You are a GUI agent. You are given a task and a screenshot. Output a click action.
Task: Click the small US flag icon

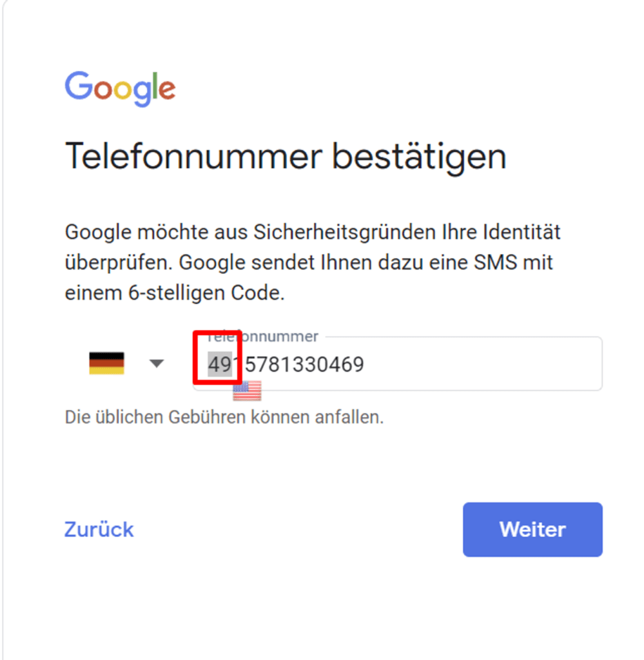(x=247, y=391)
